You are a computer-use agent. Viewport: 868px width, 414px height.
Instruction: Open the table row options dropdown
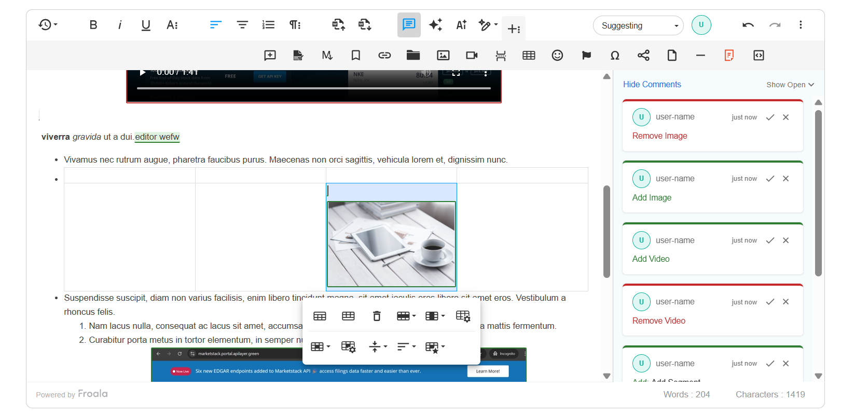(406, 316)
